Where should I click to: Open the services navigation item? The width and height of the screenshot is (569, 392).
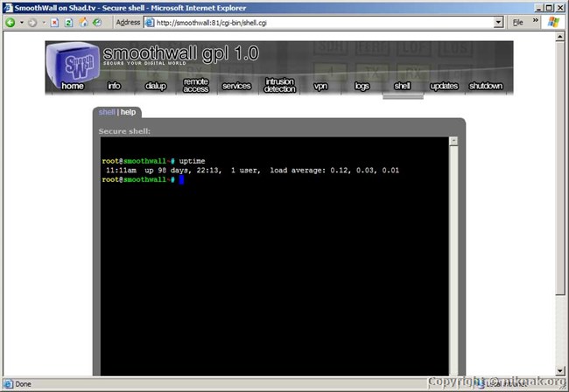click(x=236, y=86)
